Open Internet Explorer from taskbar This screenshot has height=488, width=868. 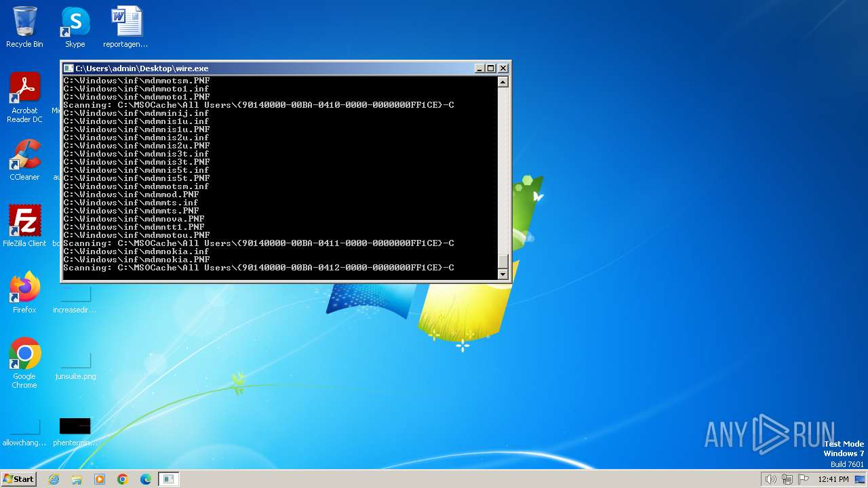coord(54,479)
